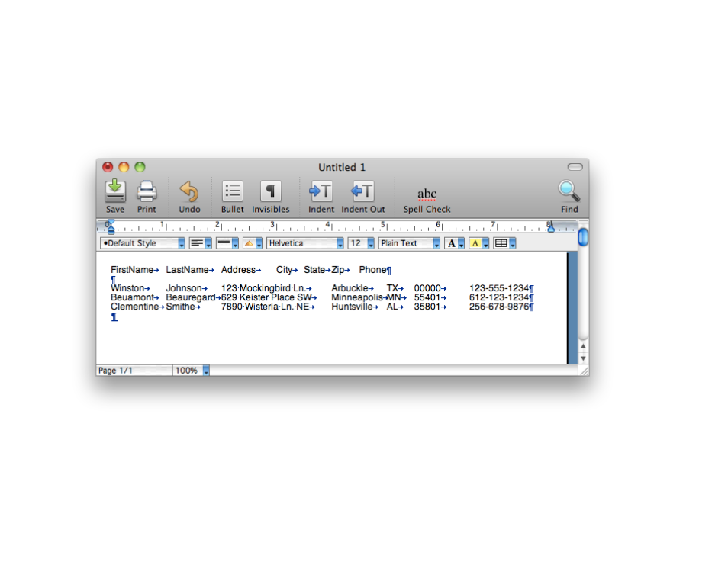Click the left indent marker on ruler
The width and height of the screenshot is (728, 562).
point(111,227)
